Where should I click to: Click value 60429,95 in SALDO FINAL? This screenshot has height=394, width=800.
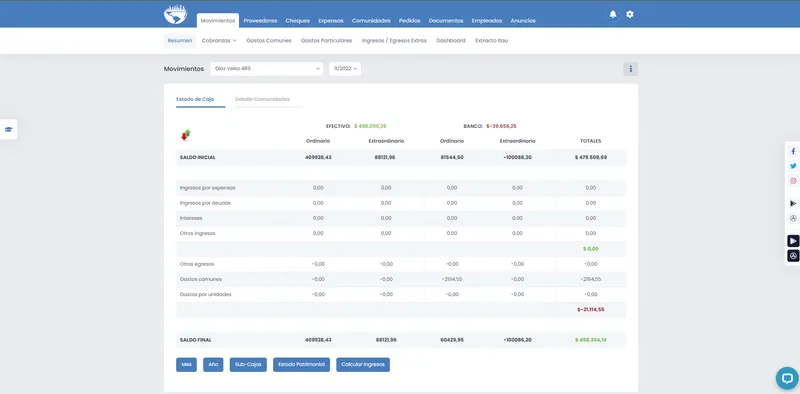pyautogui.click(x=452, y=340)
